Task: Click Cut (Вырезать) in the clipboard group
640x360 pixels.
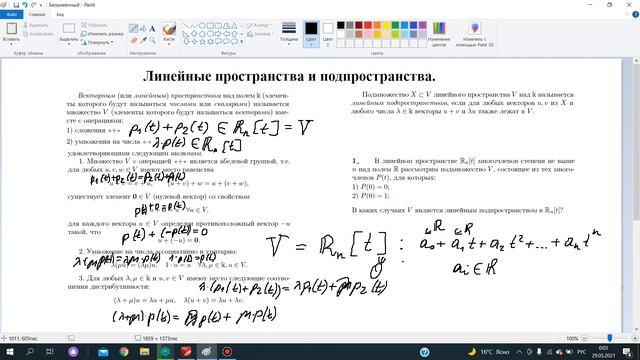Action: (x=36, y=25)
